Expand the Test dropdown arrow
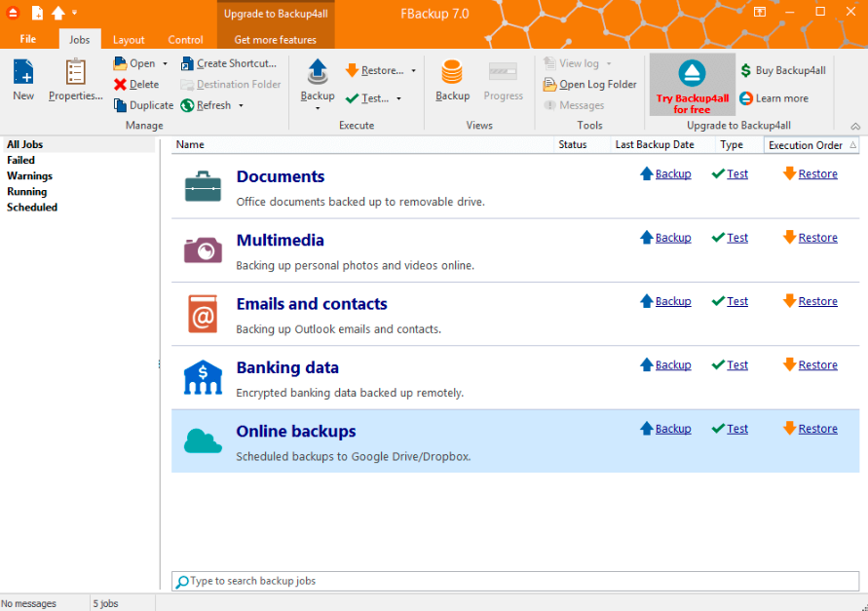Image resolution: width=868 pixels, height=611 pixels. [398, 98]
